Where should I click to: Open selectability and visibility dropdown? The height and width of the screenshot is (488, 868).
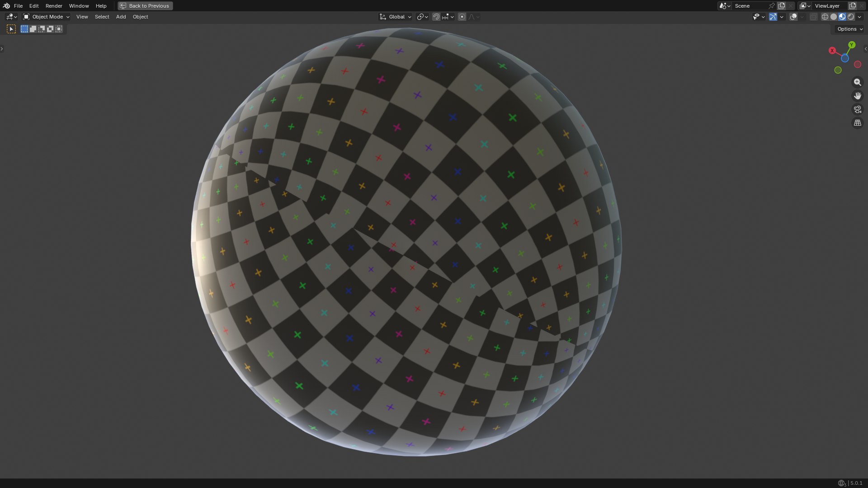click(759, 17)
